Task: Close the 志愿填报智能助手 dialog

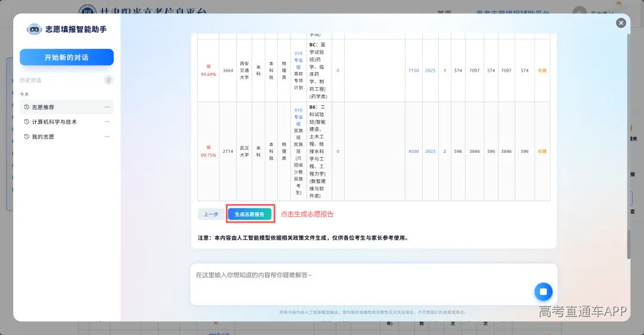Action: click(621, 23)
